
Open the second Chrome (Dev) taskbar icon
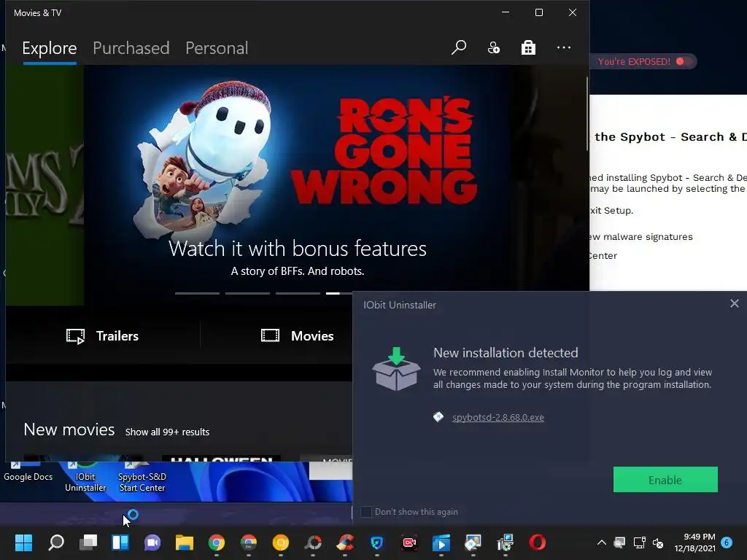[x=249, y=542]
